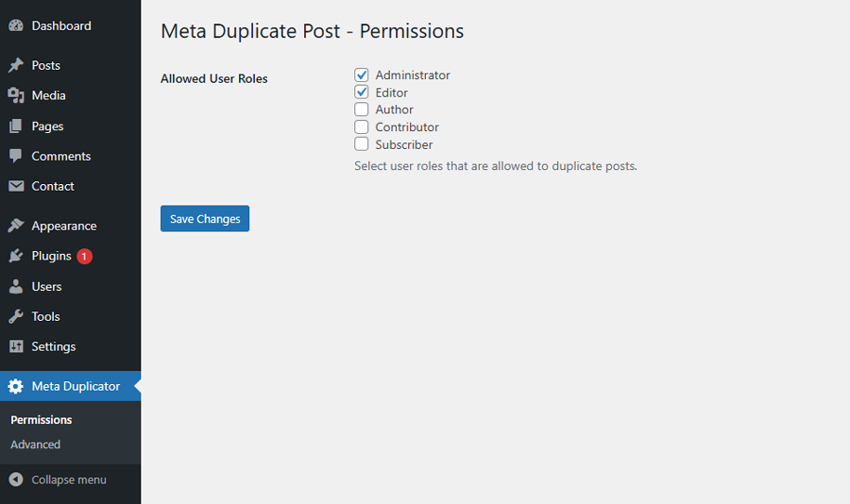Screen dimensions: 850x504
Task: Open the Appearance menu item
Action: (71, 226)
